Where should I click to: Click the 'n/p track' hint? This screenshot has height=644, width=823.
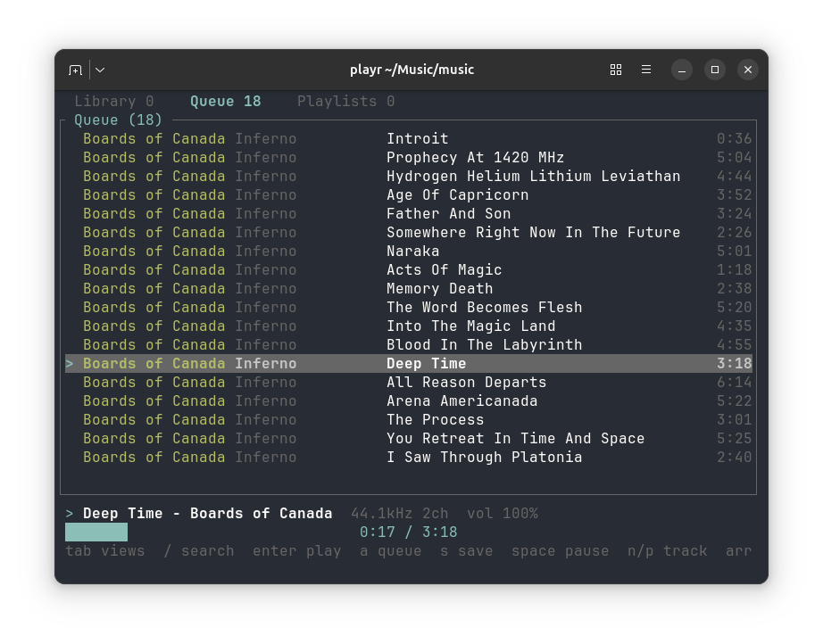tap(667, 551)
